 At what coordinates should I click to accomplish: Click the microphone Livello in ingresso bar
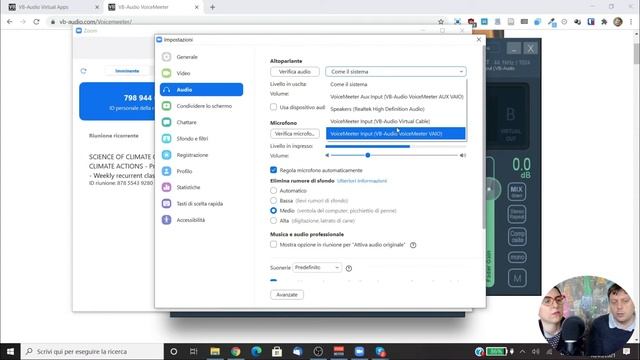pos(396,146)
